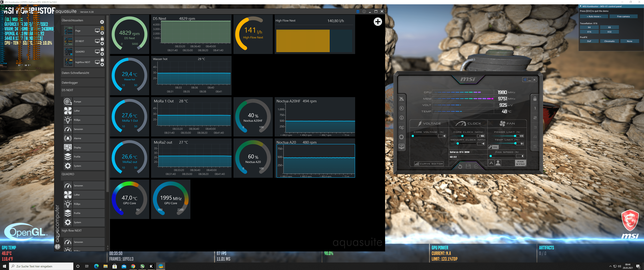The width and height of the screenshot is (644, 270).
Task: Click aquasuite layers icon in title bar
Action: coord(358,11)
